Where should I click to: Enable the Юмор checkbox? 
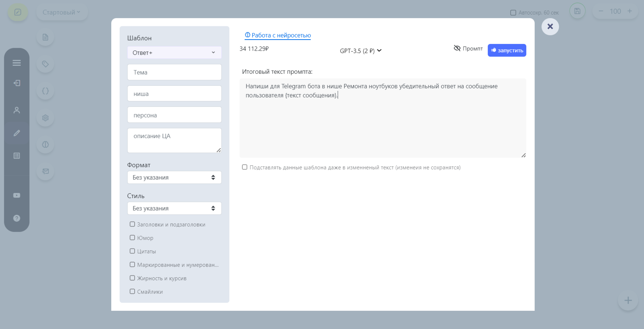132,238
